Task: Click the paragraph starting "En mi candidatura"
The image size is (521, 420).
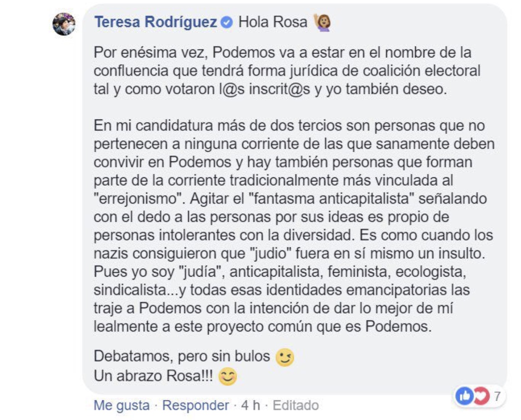Action: tap(294, 226)
